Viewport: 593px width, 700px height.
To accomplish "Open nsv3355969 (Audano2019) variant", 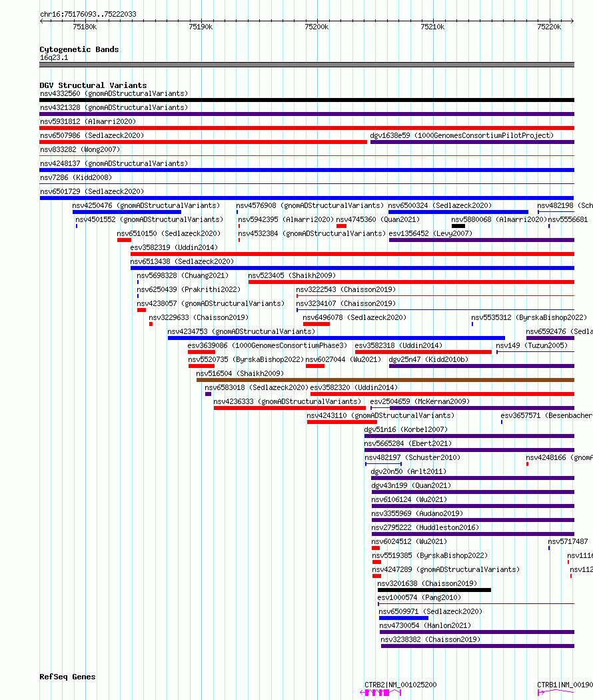I will (417, 513).
